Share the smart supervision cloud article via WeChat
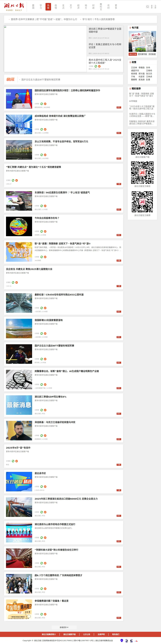This screenshot has width=161, height=644. click(42, 129)
